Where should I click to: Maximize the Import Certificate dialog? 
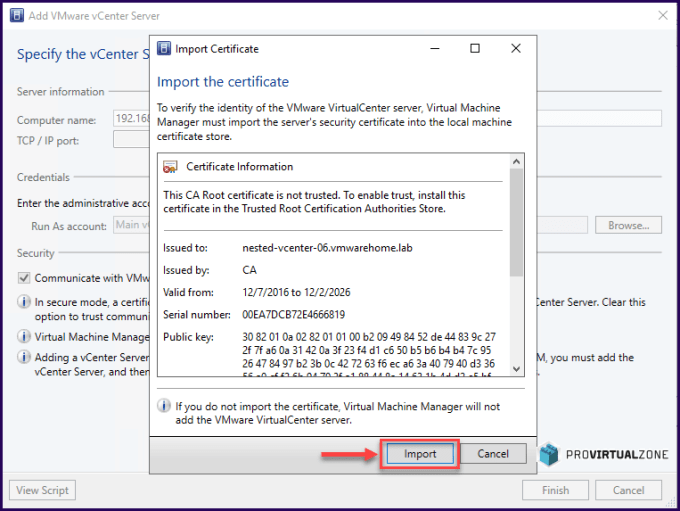click(475, 48)
